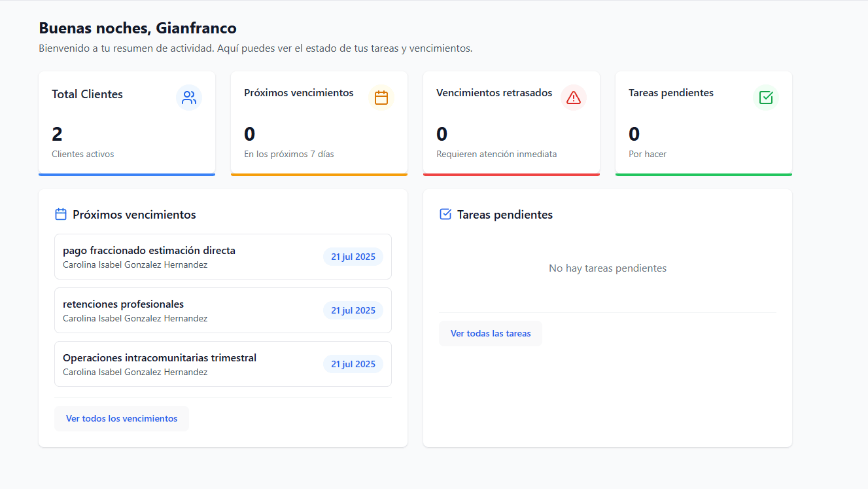Click the blue checkbox icon beside Tareas pendientes heading

click(x=445, y=214)
